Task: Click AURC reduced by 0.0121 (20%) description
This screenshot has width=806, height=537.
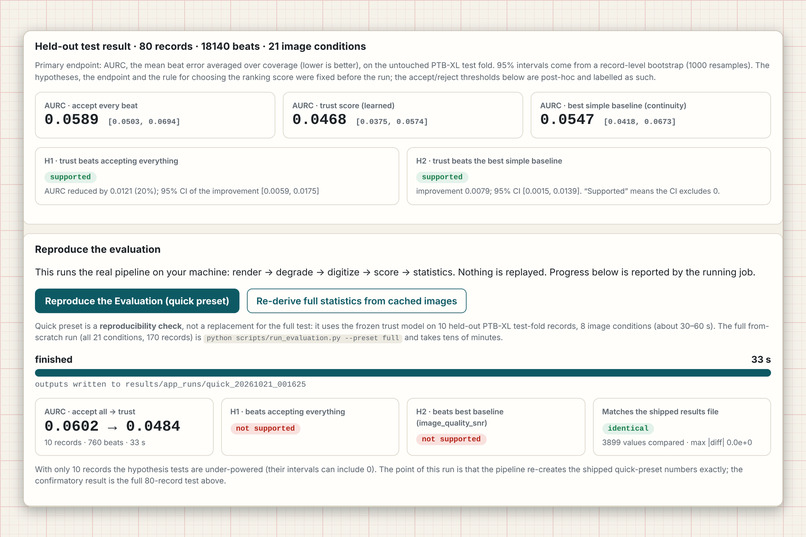Action: (x=181, y=191)
